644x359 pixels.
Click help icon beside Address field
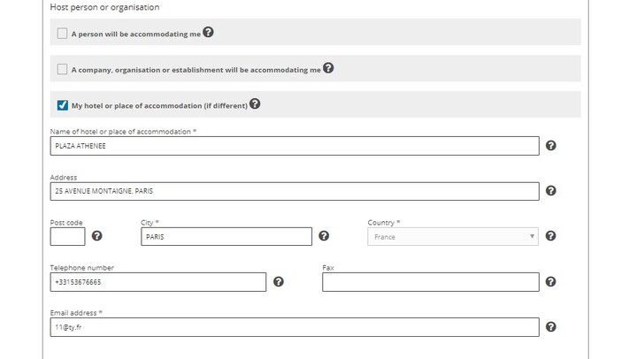pyautogui.click(x=551, y=191)
